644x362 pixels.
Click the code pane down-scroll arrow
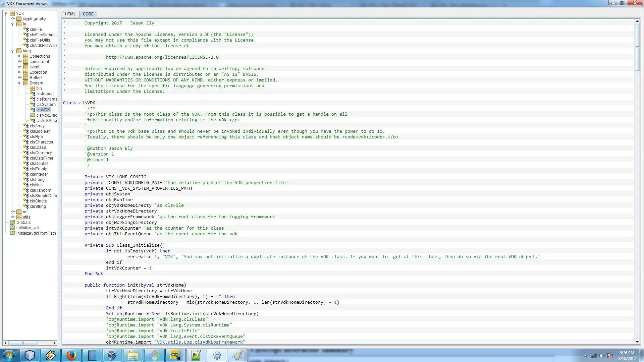(x=637, y=342)
